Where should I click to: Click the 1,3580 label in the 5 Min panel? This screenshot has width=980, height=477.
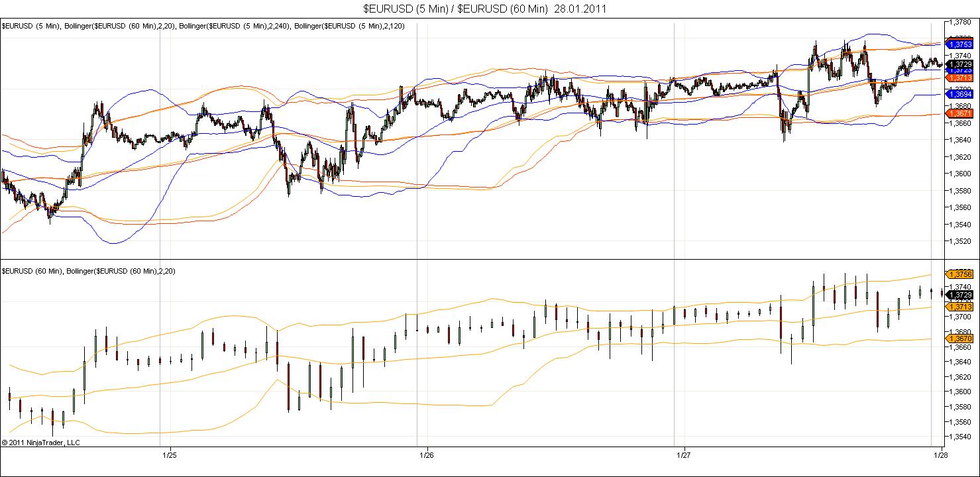[961, 191]
